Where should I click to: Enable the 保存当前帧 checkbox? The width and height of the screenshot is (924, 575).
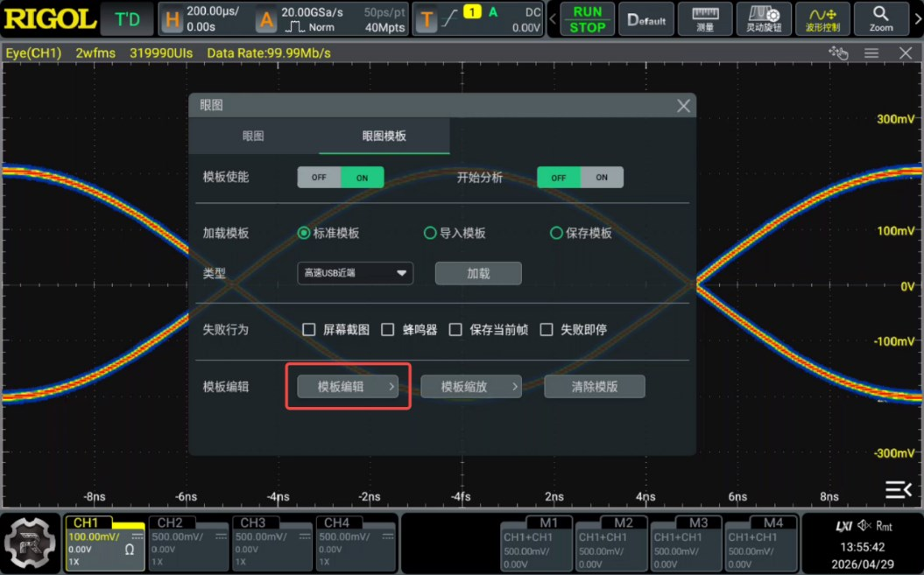pyautogui.click(x=455, y=329)
